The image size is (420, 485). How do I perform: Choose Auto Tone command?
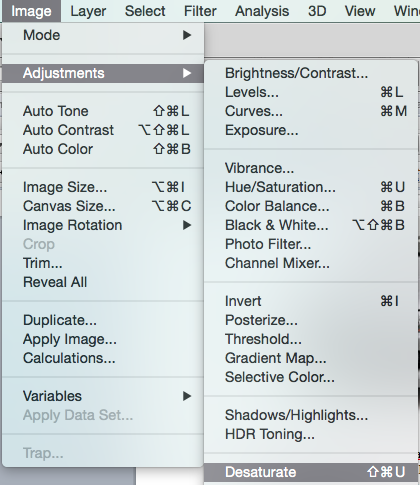(x=103, y=111)
